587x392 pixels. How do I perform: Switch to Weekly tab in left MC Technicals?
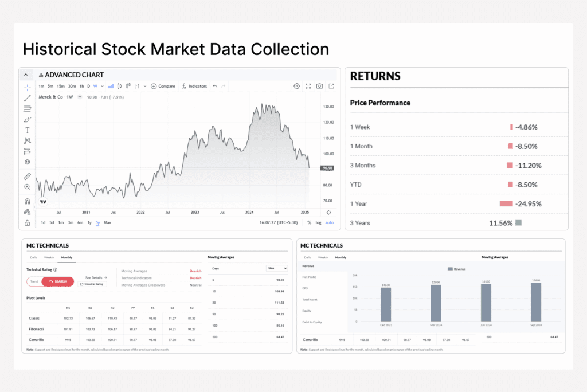(x=49, y=258)
